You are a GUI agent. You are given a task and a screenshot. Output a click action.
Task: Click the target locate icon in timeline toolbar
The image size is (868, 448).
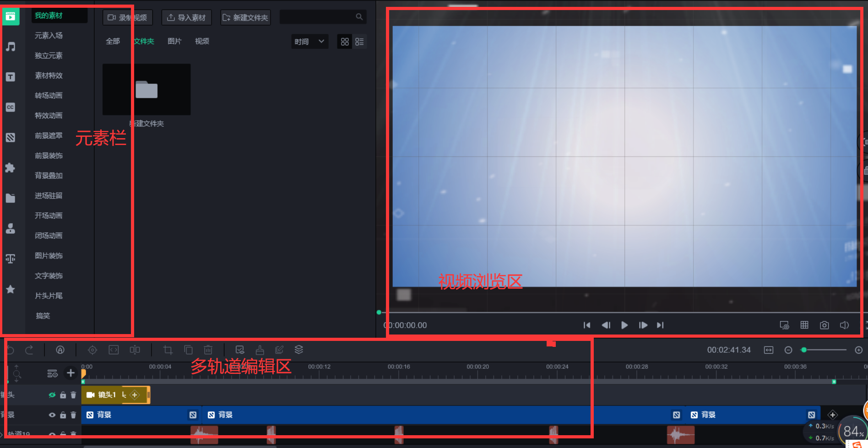pos(92,350)
